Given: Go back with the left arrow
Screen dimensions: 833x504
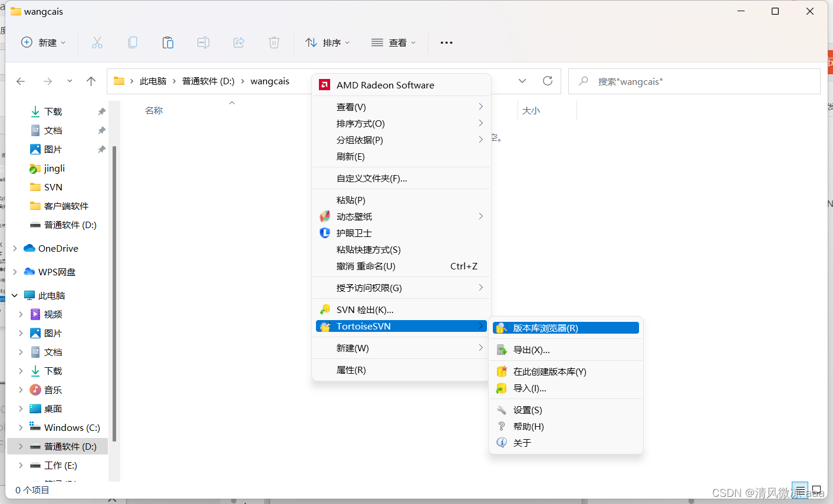Looking at the screenshot, I should point(21,81).
